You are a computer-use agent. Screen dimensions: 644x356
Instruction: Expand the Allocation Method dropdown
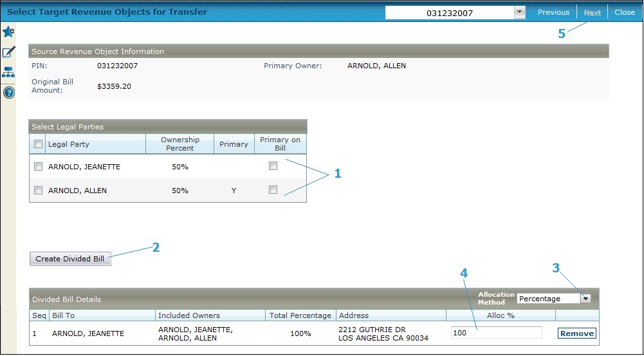pyautogui.click(x=585, y=299)
